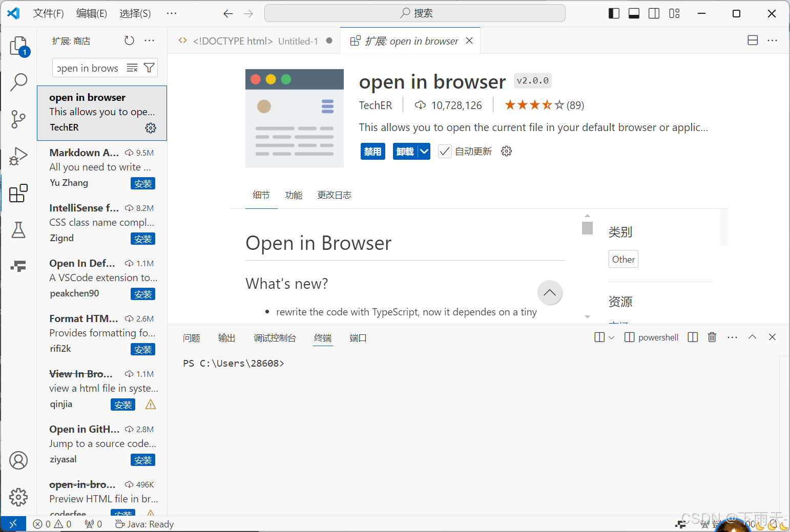Switch to Problems panel tab

point(192,338)
